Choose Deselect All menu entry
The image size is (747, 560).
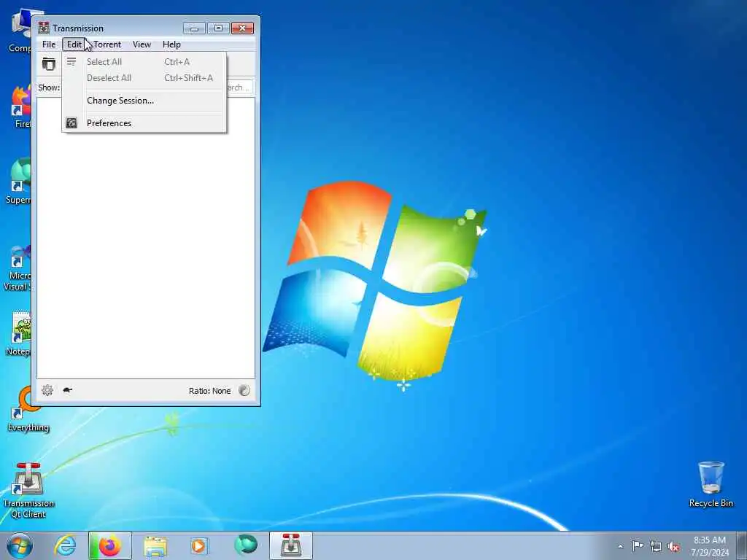pos(144,78)
